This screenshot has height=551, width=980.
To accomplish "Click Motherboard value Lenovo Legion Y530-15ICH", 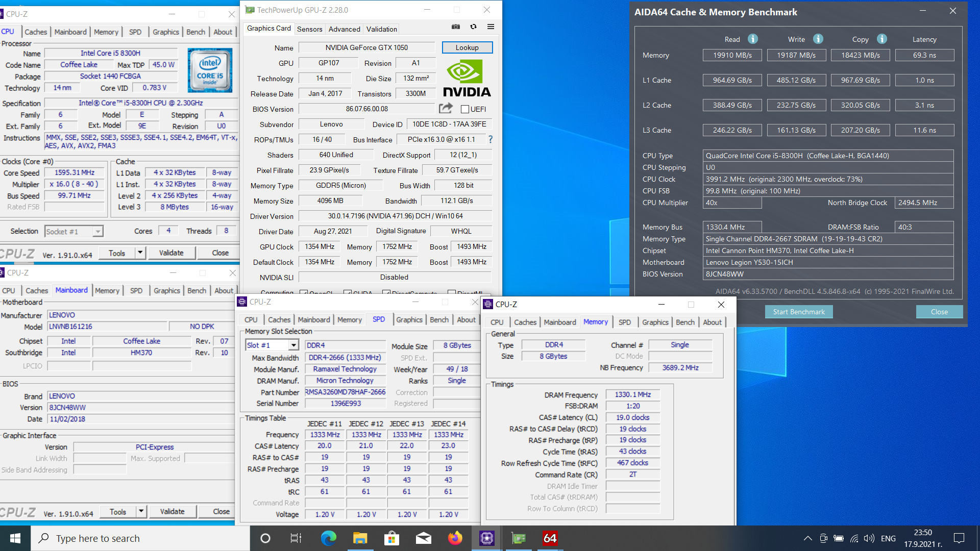I will pos(828,262).
